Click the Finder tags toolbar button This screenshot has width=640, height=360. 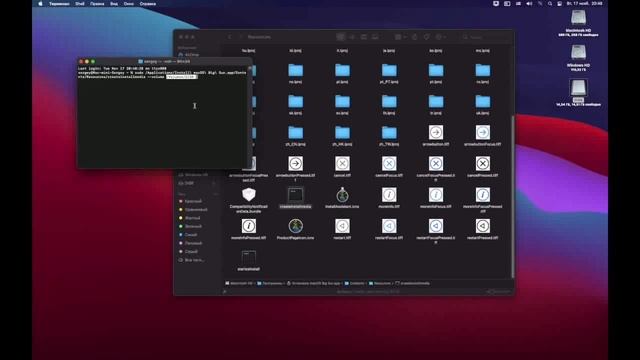(427, 37)
